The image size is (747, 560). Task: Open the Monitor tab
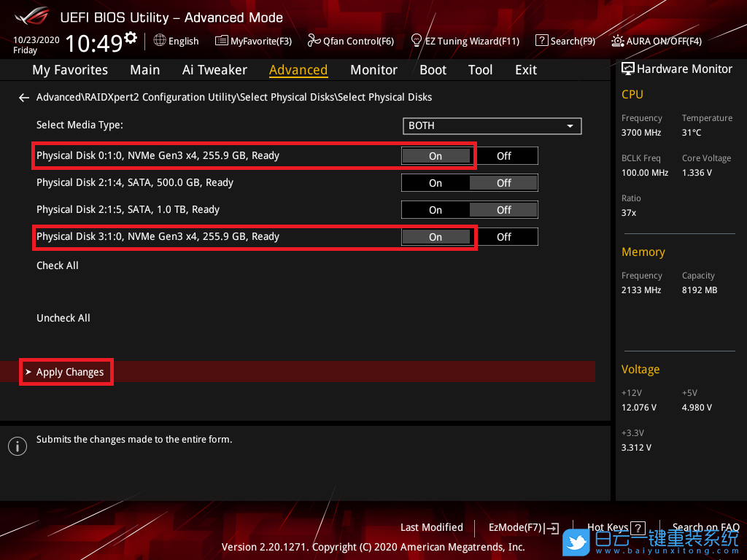(373, 70)
